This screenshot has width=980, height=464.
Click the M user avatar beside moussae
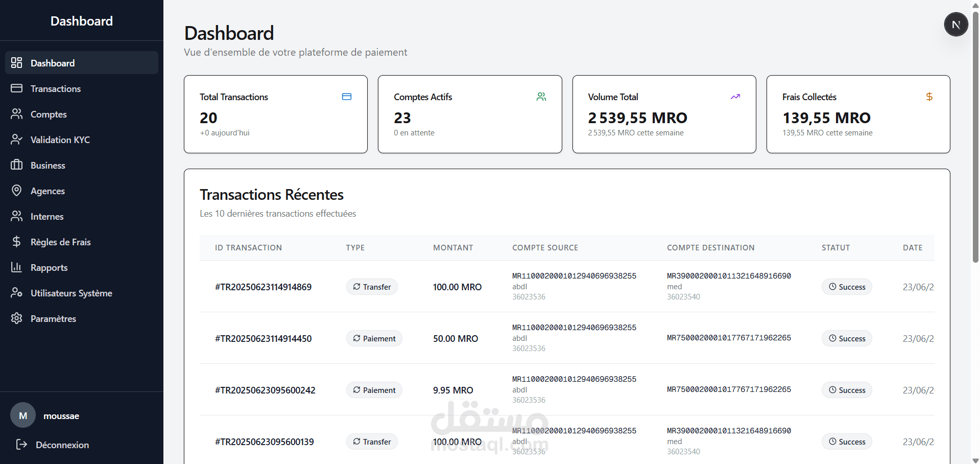tap(23, 415)
